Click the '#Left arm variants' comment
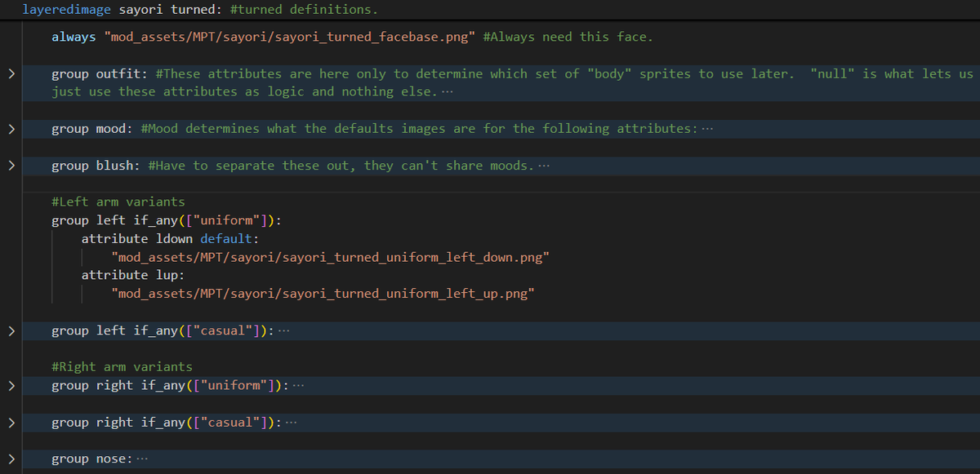 [x=118, y=202]
